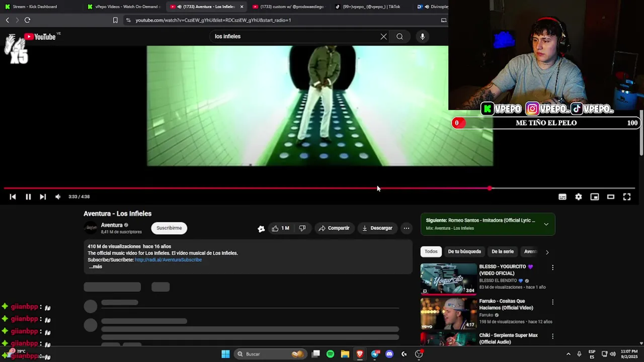Click Aventura channel avatar
Screen dimensions: 644x362
pos(91,228)
